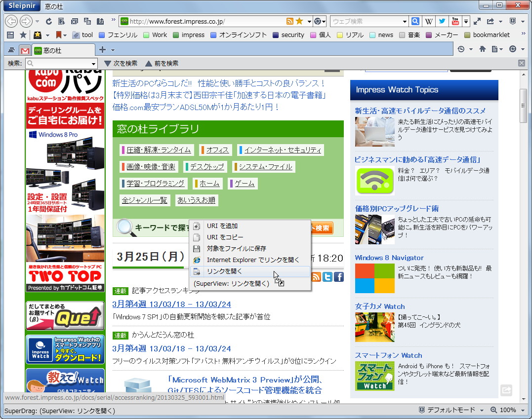The image size is (532, 419).
Task: Search with the Twitter bird icon
Action: [442, 21]
